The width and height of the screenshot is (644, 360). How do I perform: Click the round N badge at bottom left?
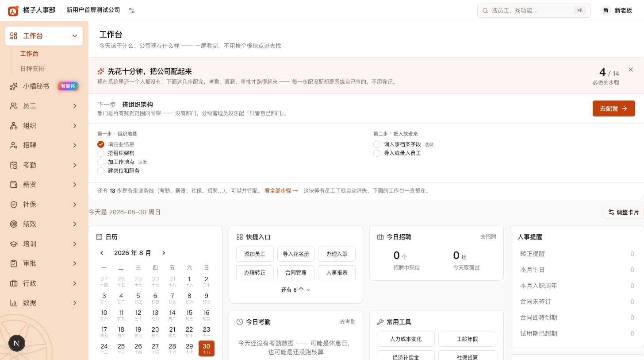[x=17, y=343]
